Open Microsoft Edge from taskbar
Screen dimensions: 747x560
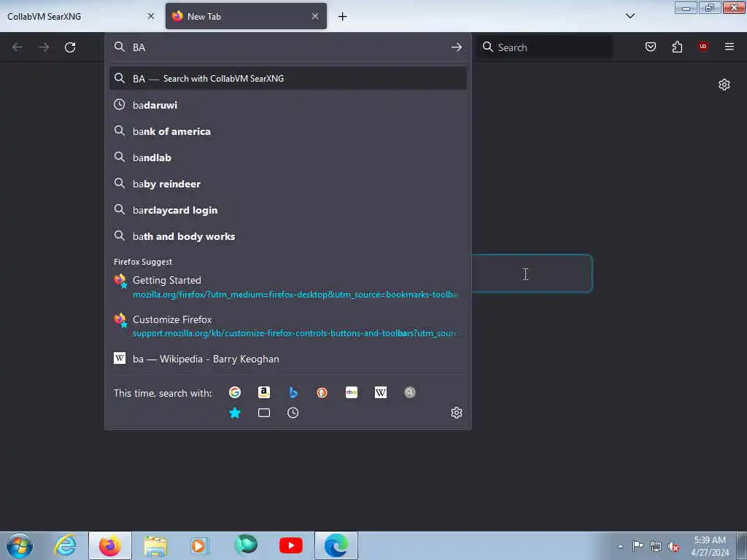(336, 545)
